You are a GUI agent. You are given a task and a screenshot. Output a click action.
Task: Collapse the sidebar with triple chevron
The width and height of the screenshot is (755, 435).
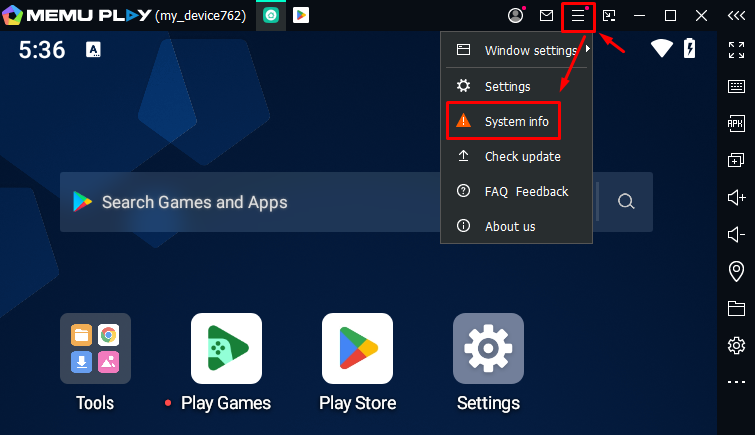coord(736,16)
